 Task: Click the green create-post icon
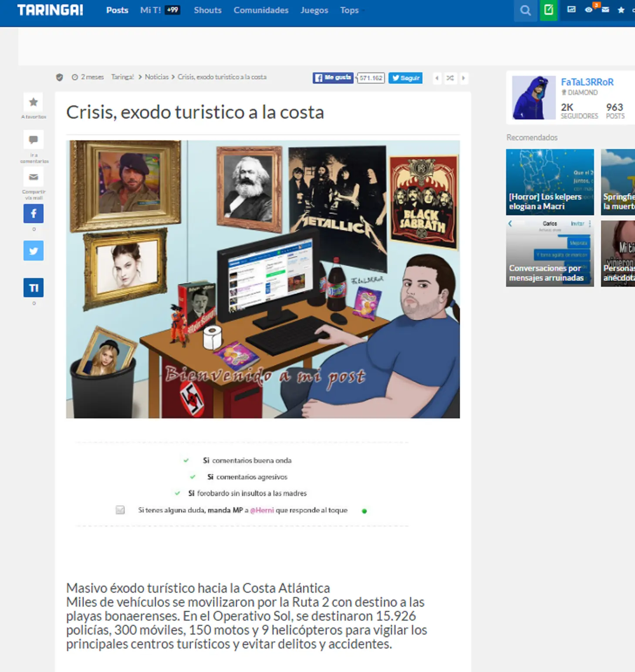(549, 10)
